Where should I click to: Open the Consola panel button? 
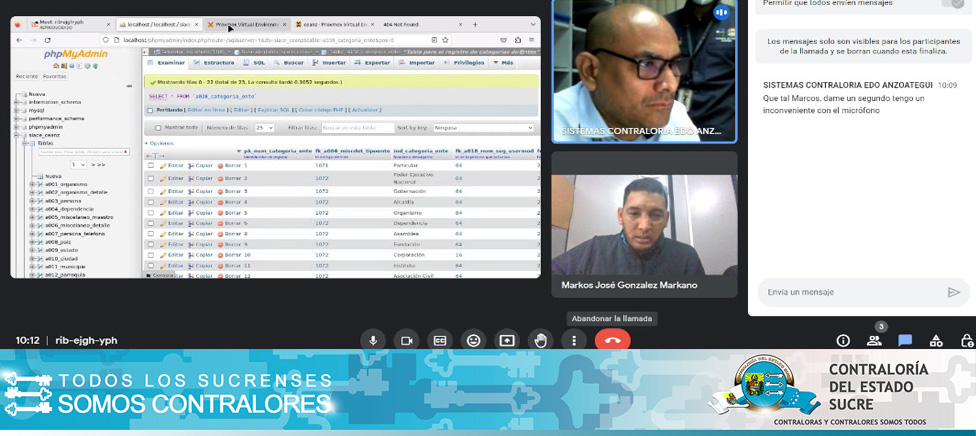pos(160,275)
